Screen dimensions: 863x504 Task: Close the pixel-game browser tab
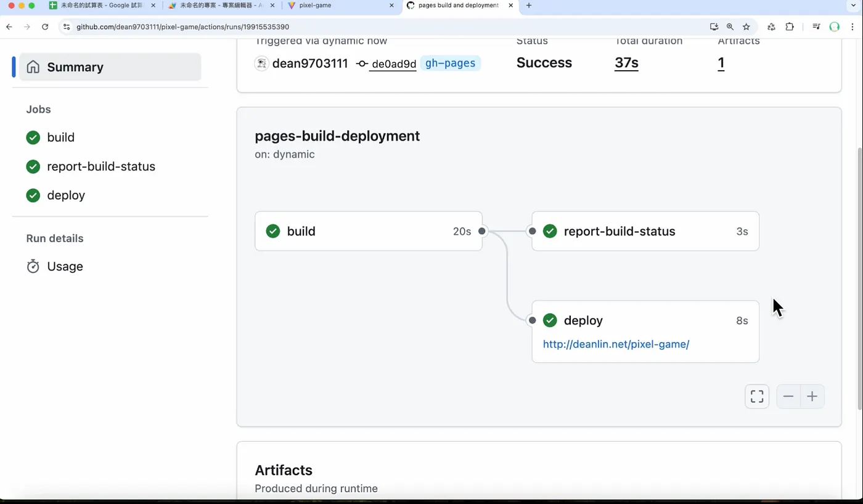391,6
